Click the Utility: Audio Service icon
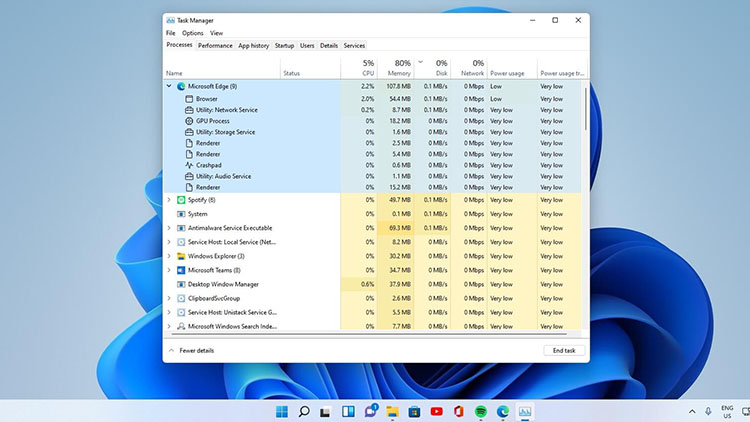The image size is (750, 422). 189,176
